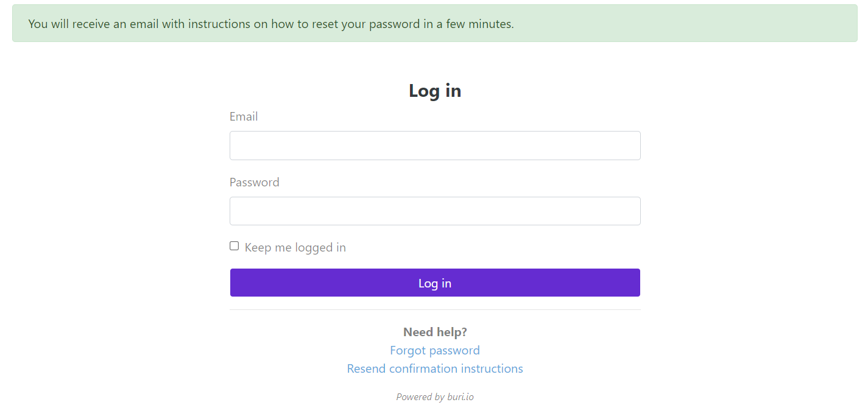The image size is (868, 419).
Task: Click the divider line below Log in button
Action: coord(434,309)
